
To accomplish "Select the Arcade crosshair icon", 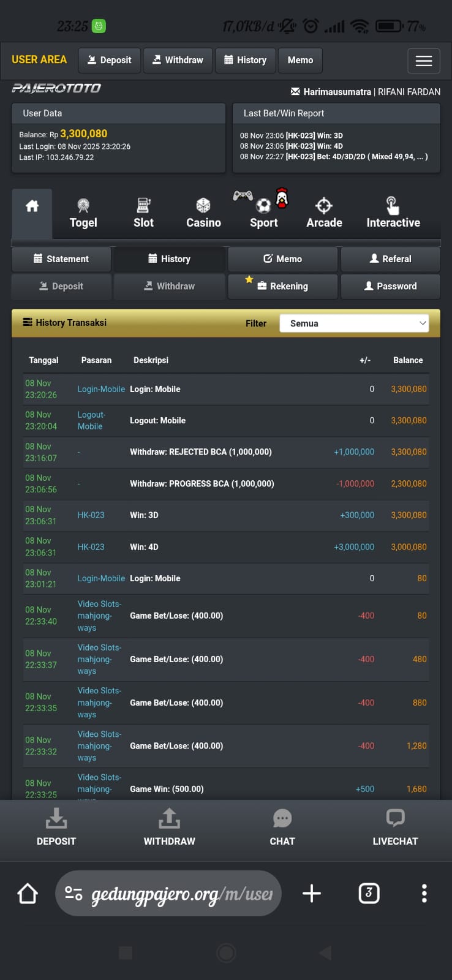I will click(x=324, y=205).
